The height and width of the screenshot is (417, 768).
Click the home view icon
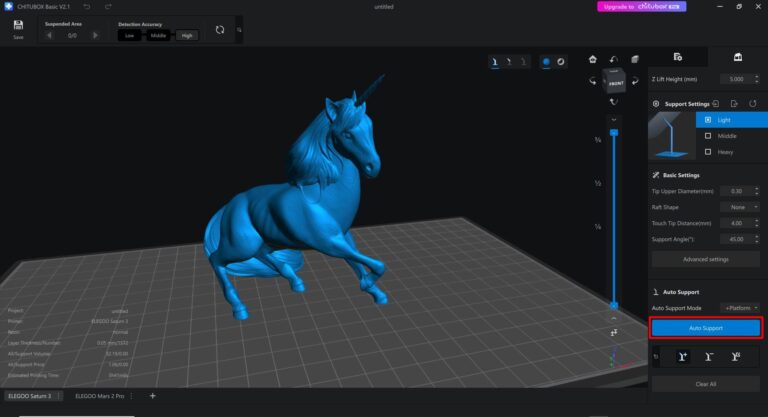click(x=592, y=59)
